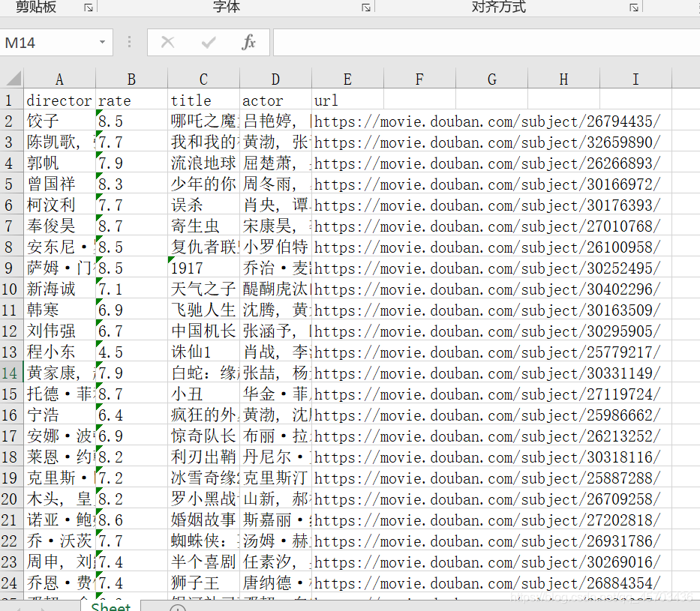Click director cell '饺子'
The width and height of the screenshot is (700, 611).
click(59, 121)
